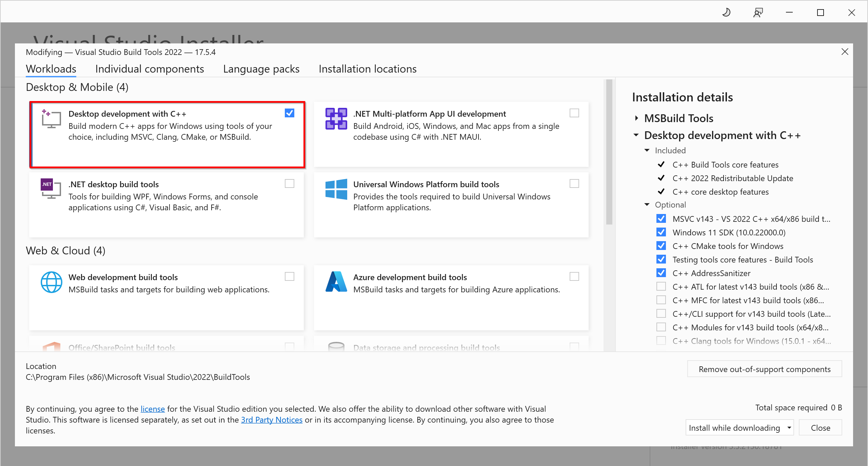Image resolution: width=868 pixels, height=466 pixels.
Task: Toggle dark theme with the moon icon
Action: tap(726, 13)
